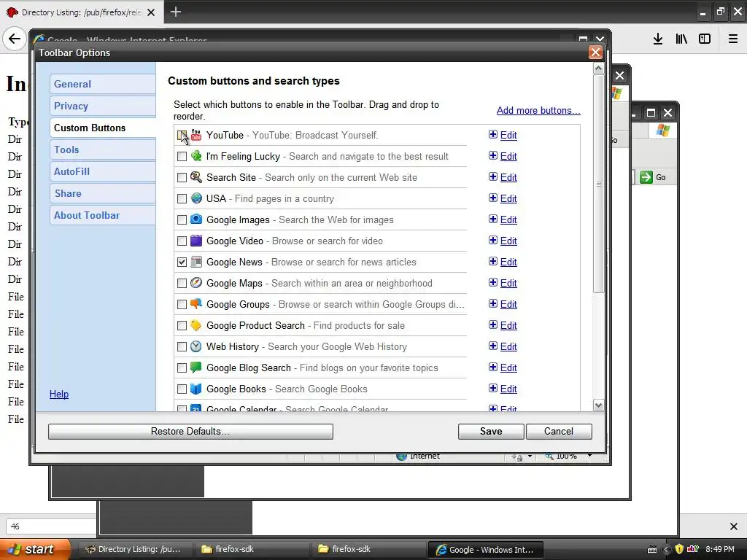Click Firefox back arrow button
The height and width of the screenshot is (560, 747).
pyautogui.click(x=15, y=39)
